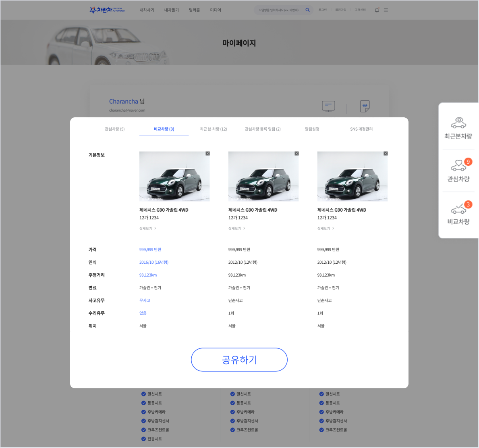Click the 마이페이지 page title
Image resolution: width=479 pixels, height=448 pixels.
pyautogui.click(x=239, y=43)
